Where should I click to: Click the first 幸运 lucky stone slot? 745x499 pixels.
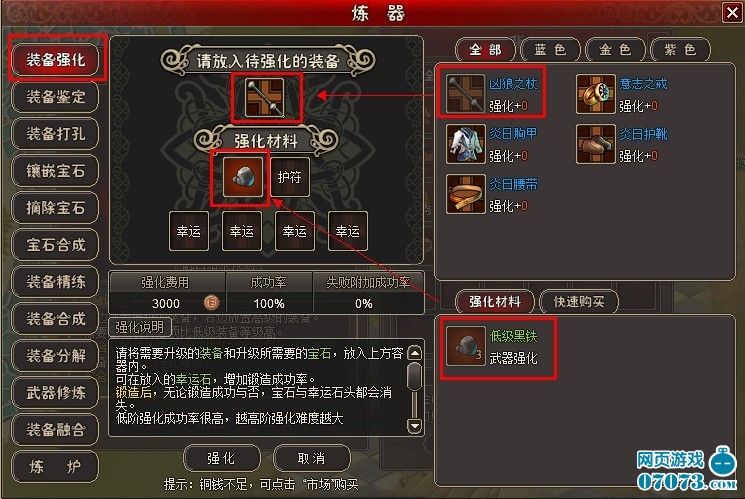point(189,231)
